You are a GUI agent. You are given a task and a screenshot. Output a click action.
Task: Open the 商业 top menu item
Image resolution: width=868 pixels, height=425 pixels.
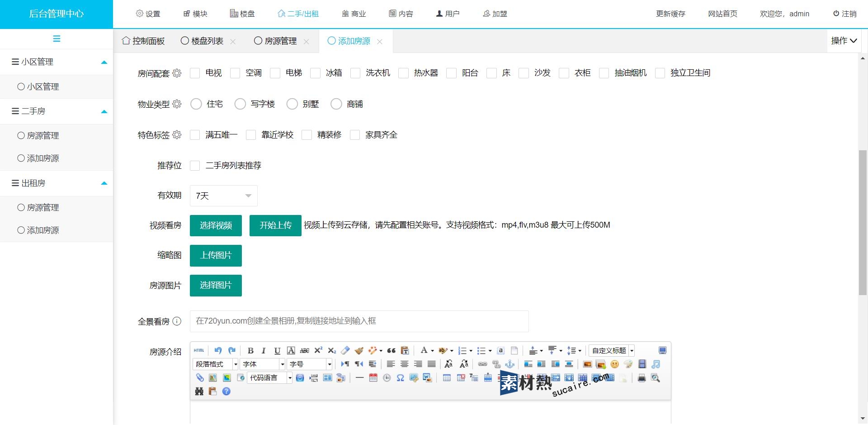click(x=354, y=14)
